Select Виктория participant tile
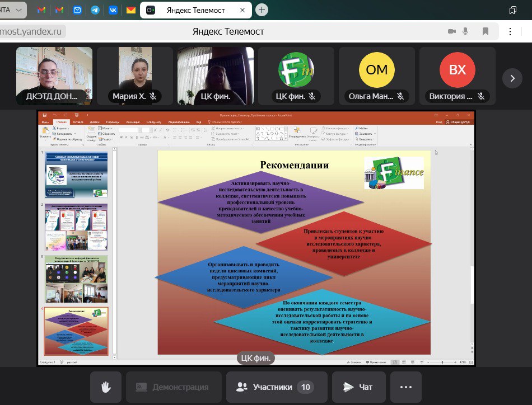 coord(458,76)
